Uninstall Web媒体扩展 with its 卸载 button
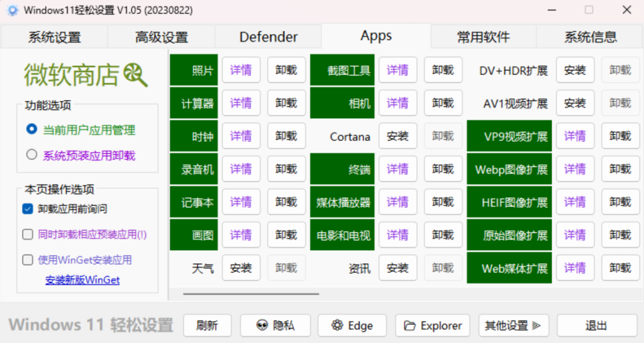Screen dimensions: 644x343 [x=620, y=268]
